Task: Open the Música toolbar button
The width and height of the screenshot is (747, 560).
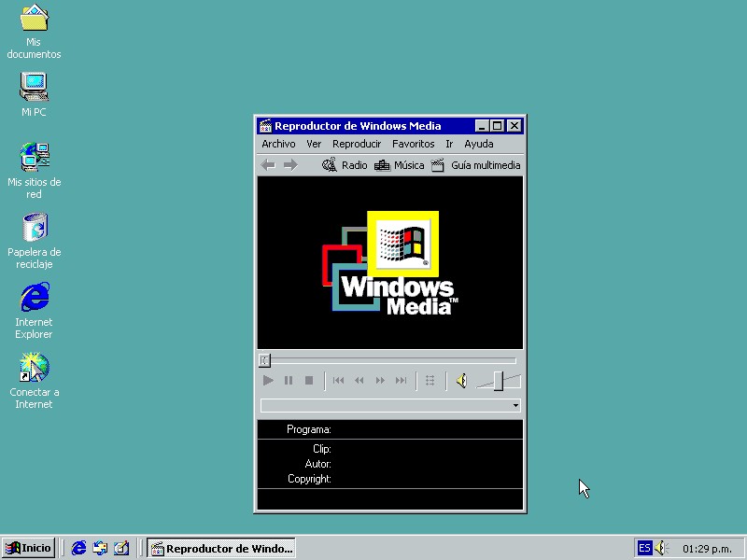Action: point(400,165)
